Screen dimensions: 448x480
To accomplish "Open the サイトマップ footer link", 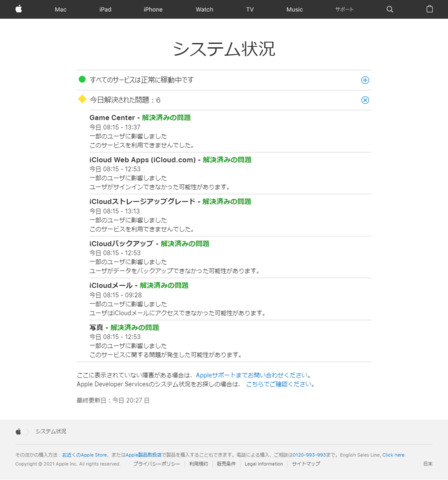I will [306, 464].
